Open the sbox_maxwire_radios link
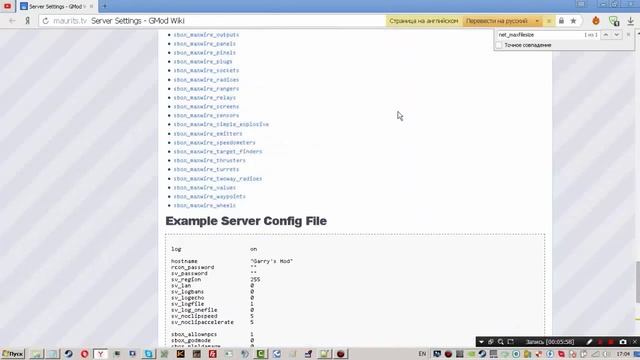The height and width of the screenshot is (360, 640). (206, 80)
